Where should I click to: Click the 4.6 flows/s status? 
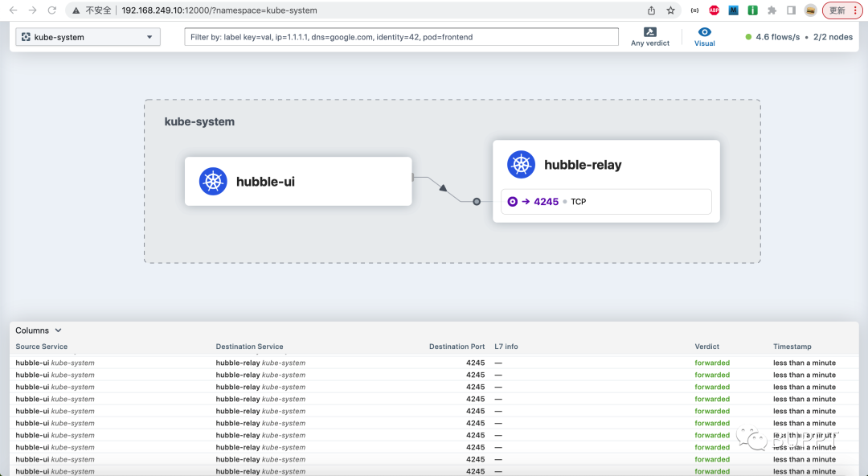pos(772,36)
